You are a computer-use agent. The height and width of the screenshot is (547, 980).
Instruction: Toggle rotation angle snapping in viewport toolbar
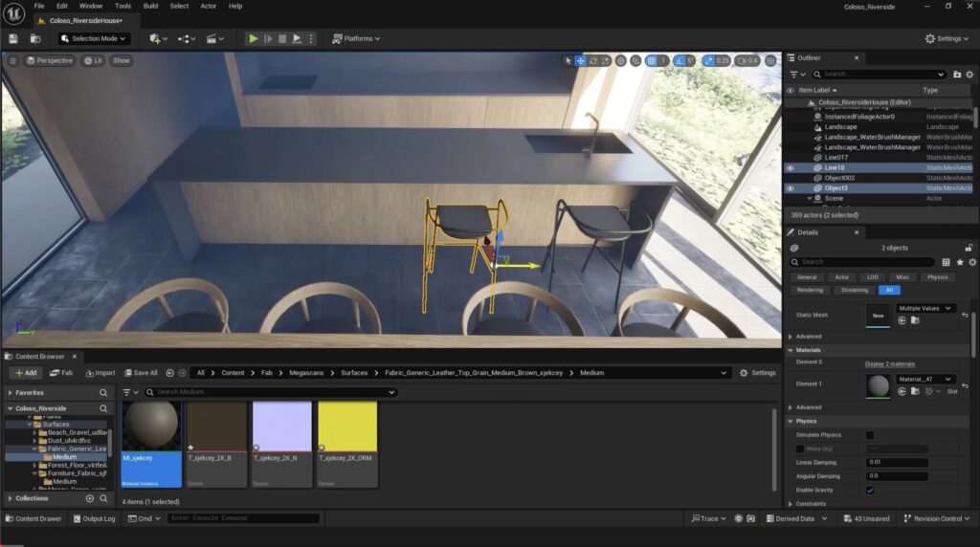(x=679, y=60)
